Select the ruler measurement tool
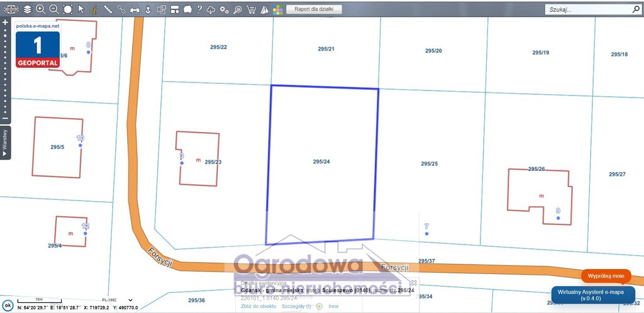Image resolution: width=644 pixels, height=313 pixels. 108,9
